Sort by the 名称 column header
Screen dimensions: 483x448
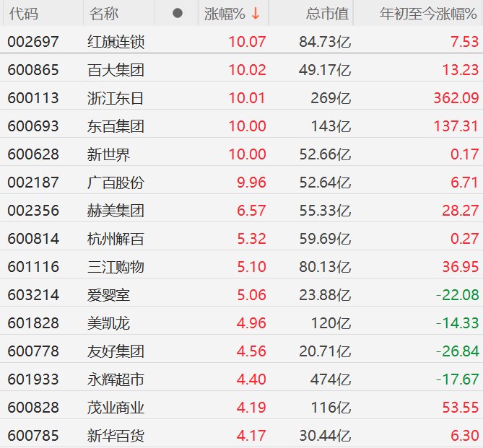point(104,14)
